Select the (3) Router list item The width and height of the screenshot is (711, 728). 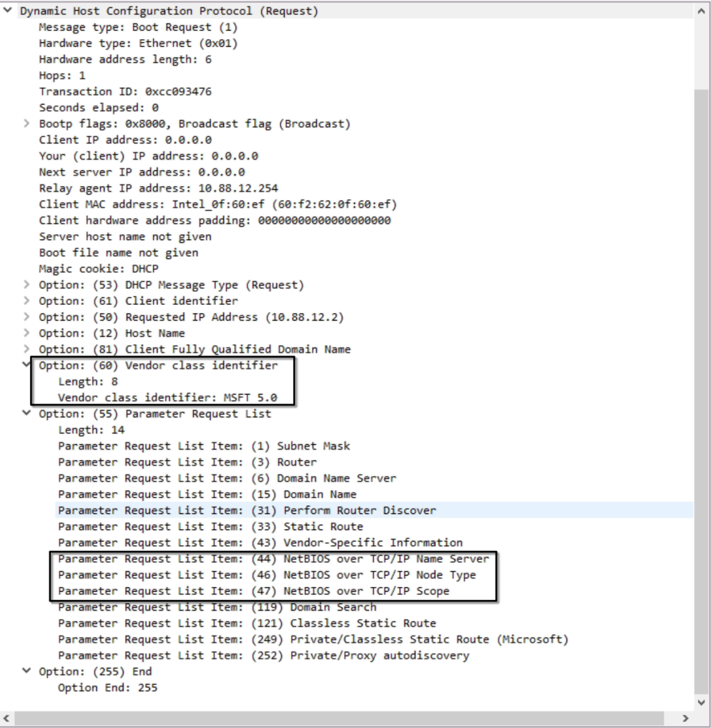point(188,462)
